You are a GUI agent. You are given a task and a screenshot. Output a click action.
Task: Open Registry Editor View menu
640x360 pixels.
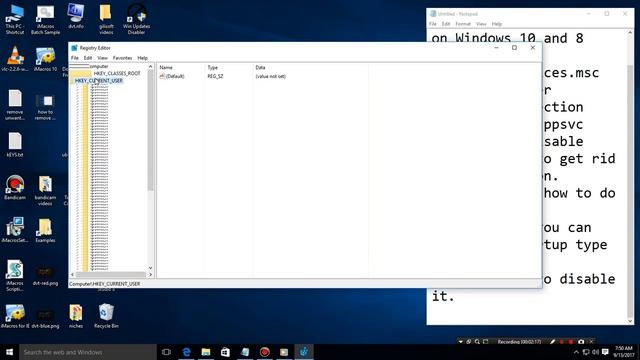pos(102,58)
